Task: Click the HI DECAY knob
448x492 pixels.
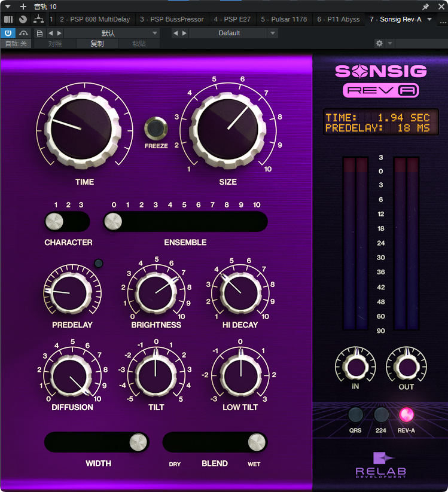Action: [x=241, y=293]
